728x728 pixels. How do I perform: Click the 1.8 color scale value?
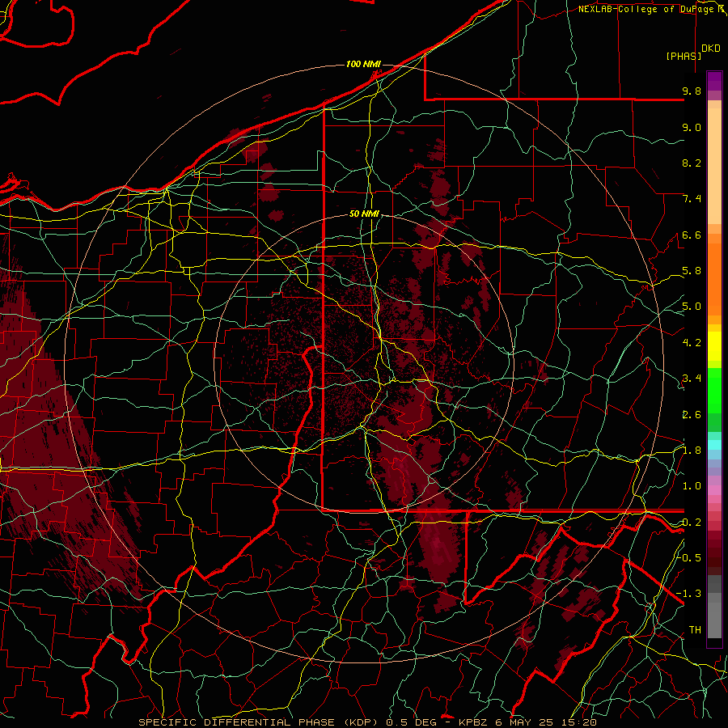tap(692, 451)
